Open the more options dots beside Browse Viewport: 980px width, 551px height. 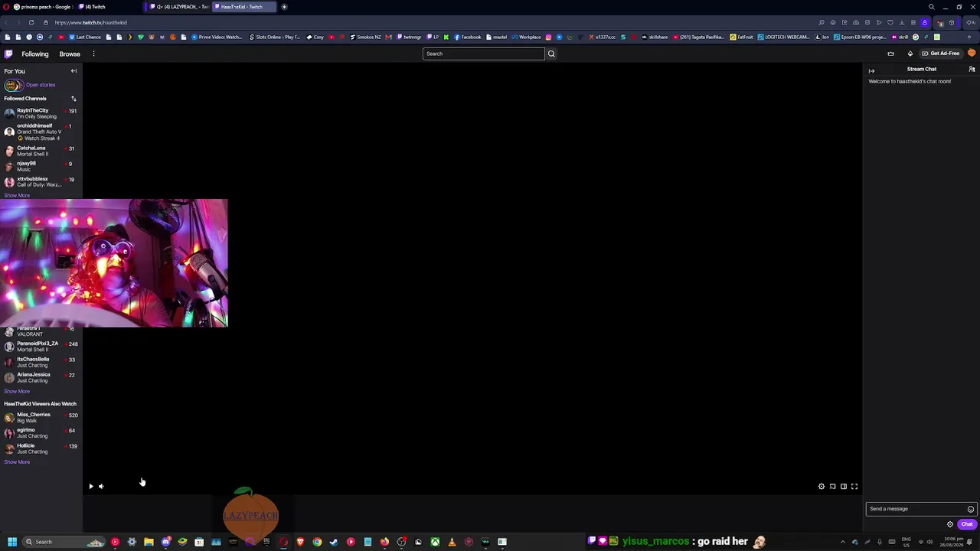(93, 54)
